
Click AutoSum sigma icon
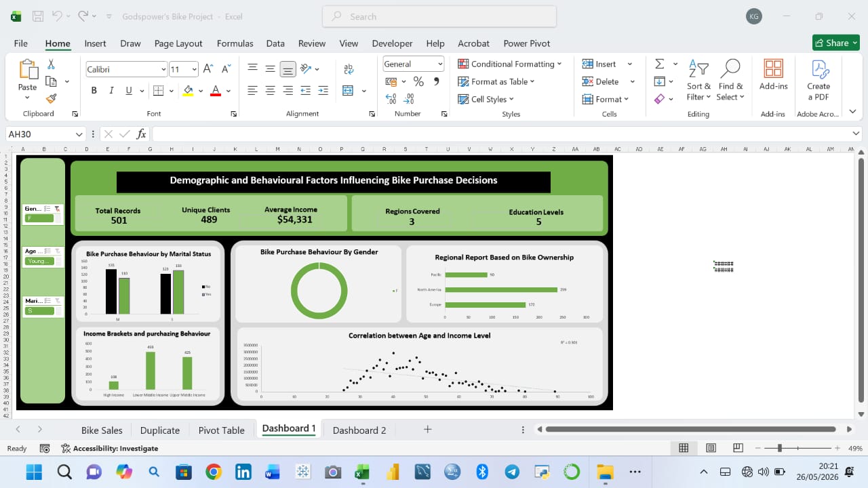click(x=659, y=64)
